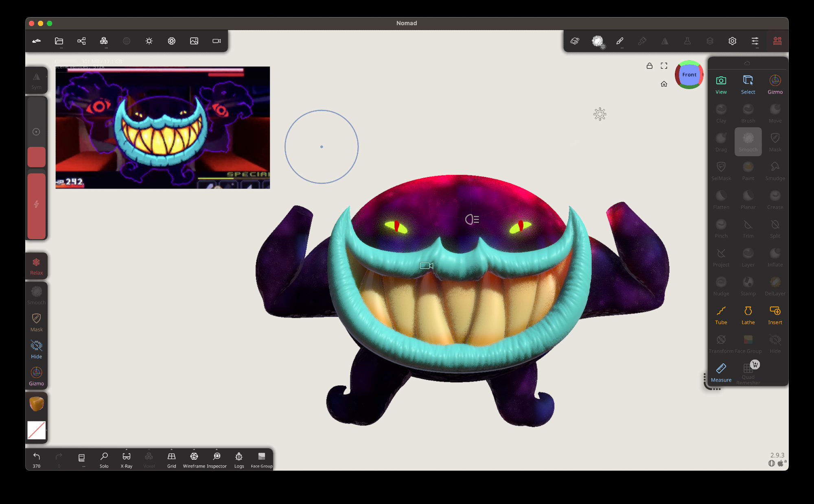Open the Files folder menu
The height and width of the screenshot is (504, 814).
59,41
